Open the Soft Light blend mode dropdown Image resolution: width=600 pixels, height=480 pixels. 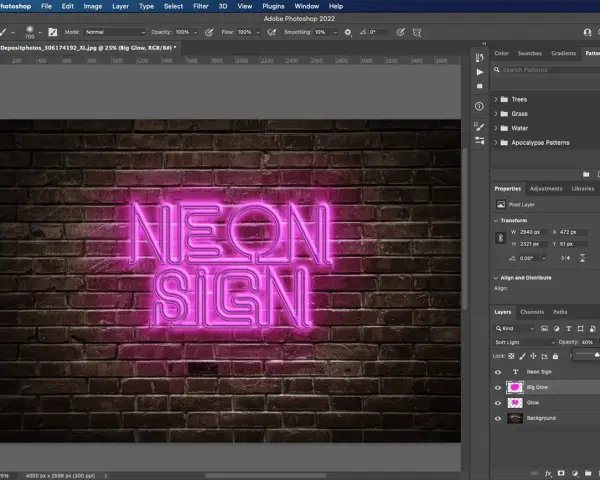(x=524, y=342)
